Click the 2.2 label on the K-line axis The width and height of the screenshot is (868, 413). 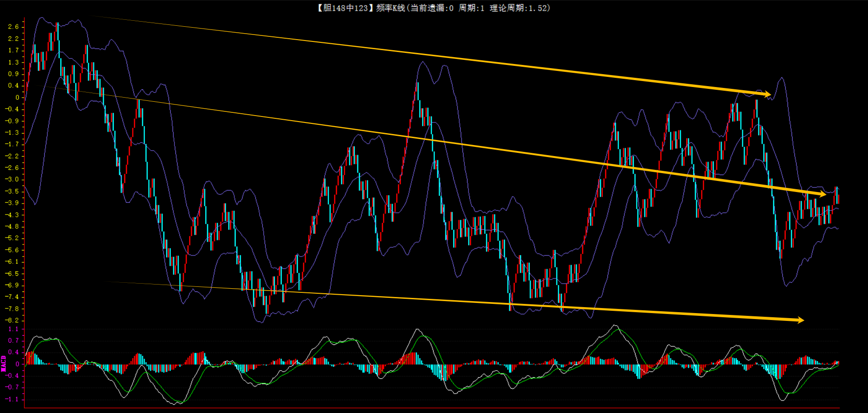coord(13,39)
